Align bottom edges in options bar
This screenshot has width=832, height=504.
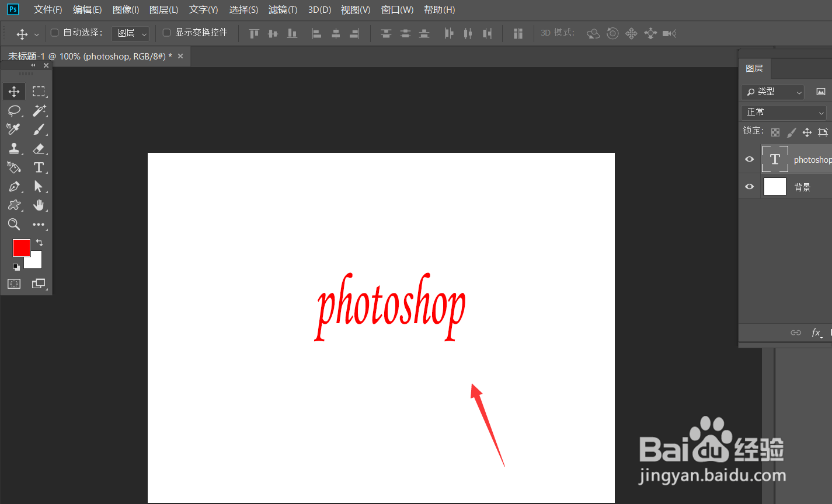[293, 34]
